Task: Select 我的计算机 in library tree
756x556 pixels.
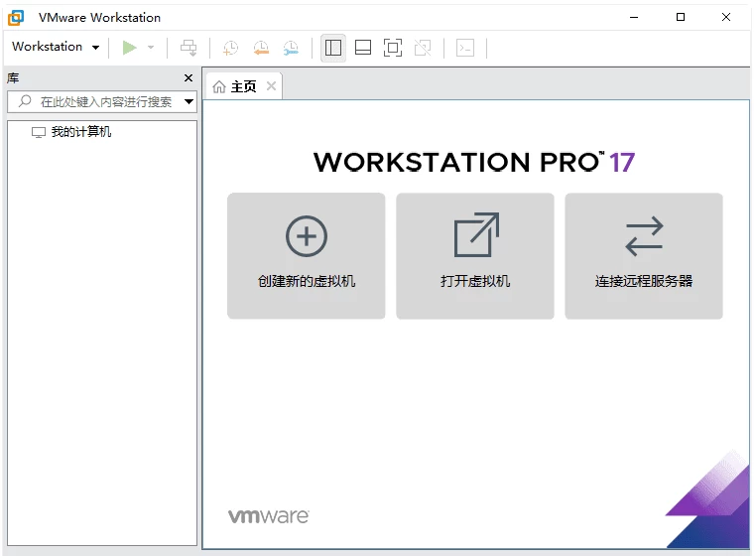Action: pyautogui.click(x=80, y=132)
